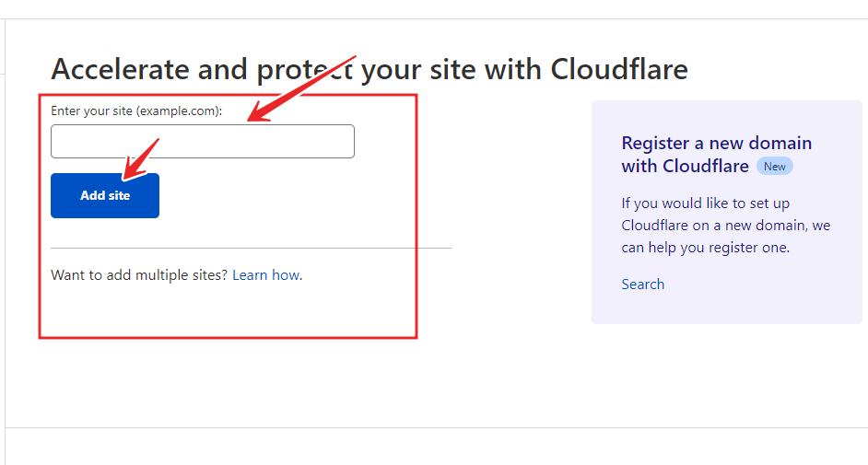868x465 pixels.
Task: Click the Search link in domain card
Action: click(642, 284)
